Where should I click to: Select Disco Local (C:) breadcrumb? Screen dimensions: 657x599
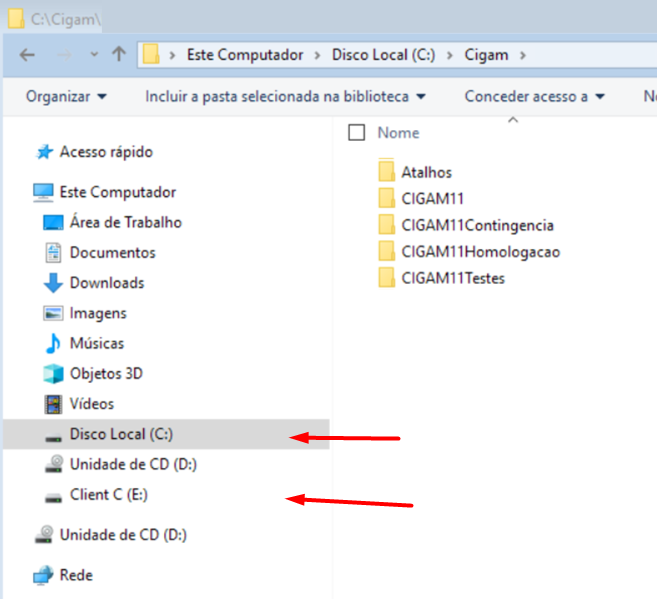click(383, 55)
